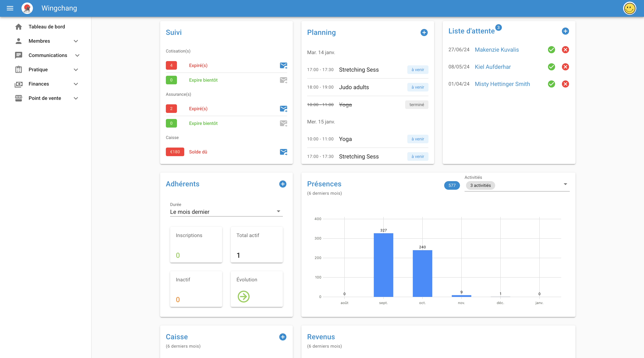Screen dimensions: 644x358
Task: Click the red €180 badge
Action: [175, 152]
